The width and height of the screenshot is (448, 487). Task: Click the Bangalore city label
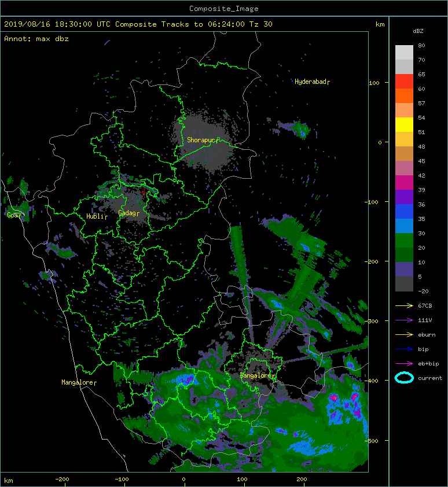point(258,375)
